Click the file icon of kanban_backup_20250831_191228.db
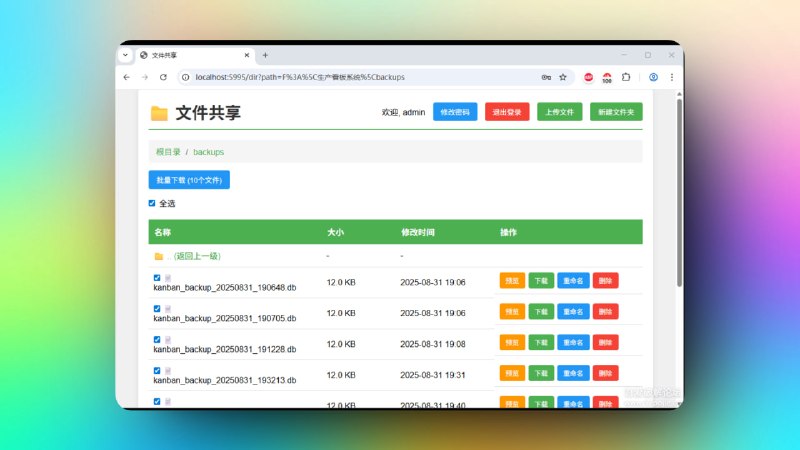Image resolution: width=800 pixels, height=450 pixels. (x=168, y=340)
